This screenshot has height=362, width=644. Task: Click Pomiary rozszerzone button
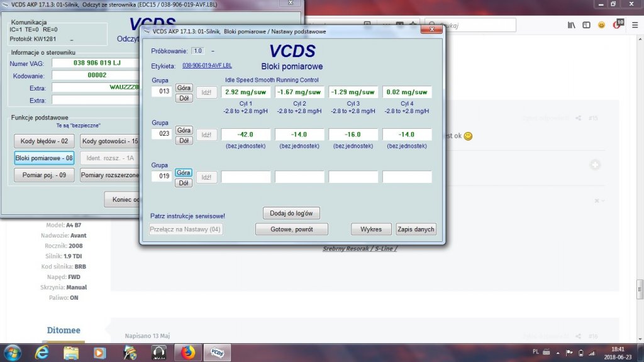click(x=109, y=175)
